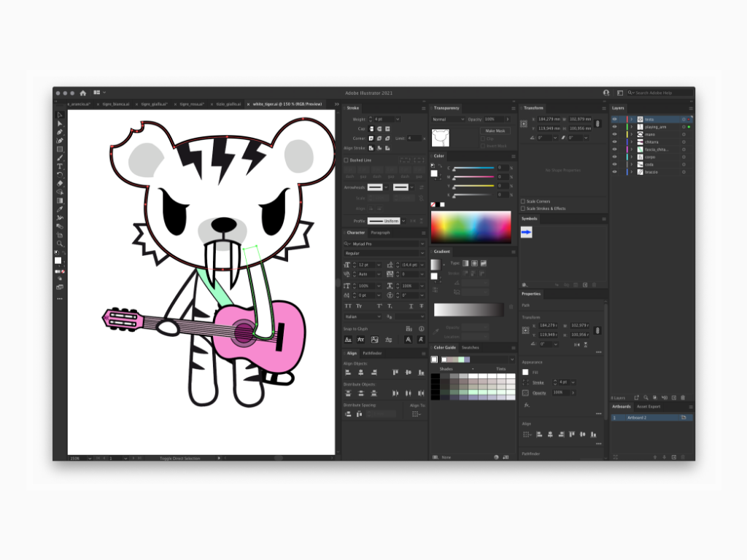
Task: Select linear gradient type
Action: coord(466,263)
